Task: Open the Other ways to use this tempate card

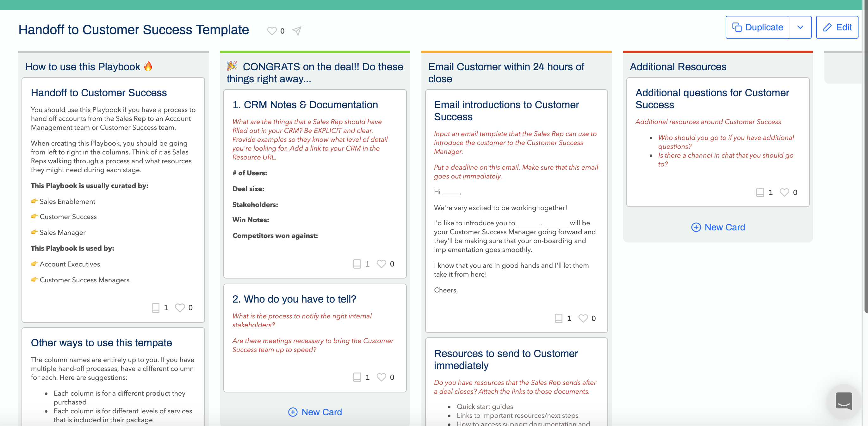Action: pyautogui.click(x=102, y=343)
